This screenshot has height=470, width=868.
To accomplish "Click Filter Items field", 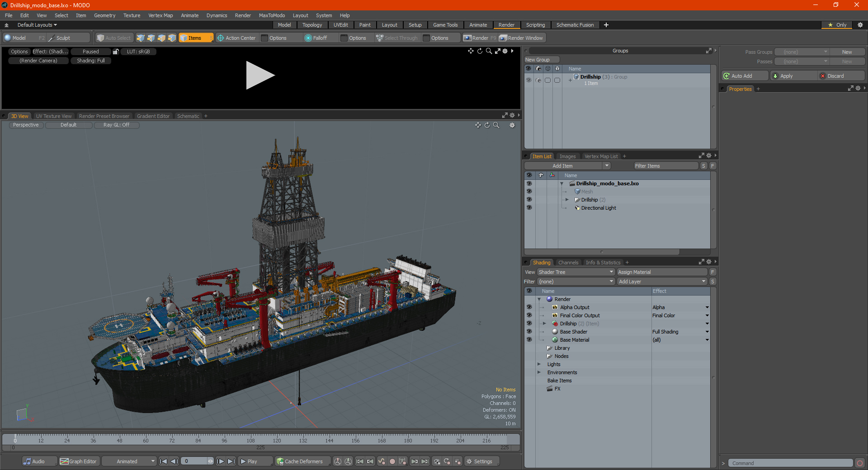I will [666, 166].
